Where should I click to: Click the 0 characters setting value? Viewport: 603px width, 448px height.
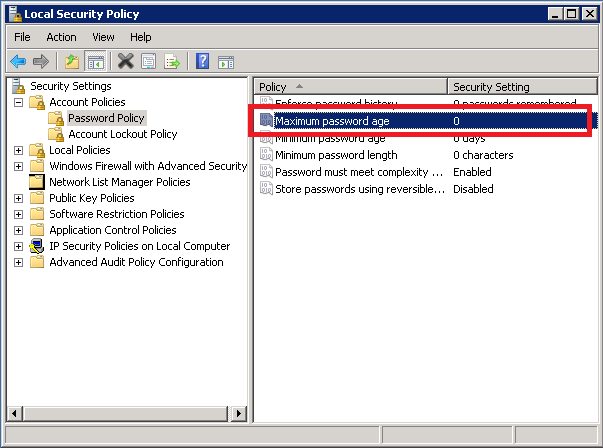[x=483, y=155]
